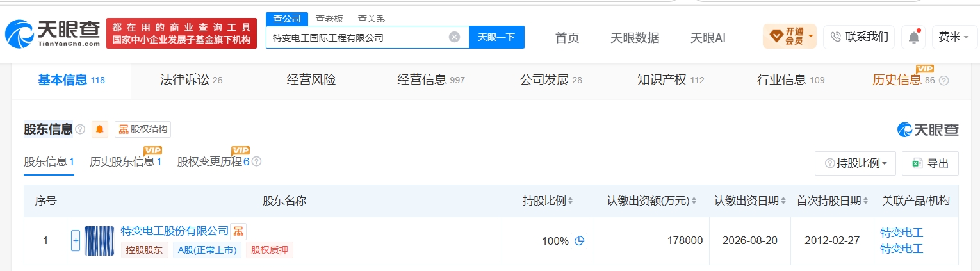
Task: Clear the search box with X icon
Action: (454, 37)
